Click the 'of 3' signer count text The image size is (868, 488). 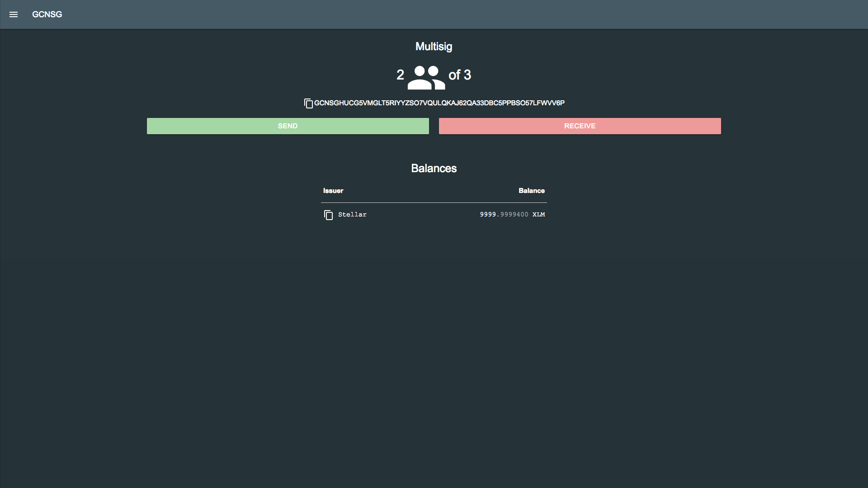pos(459,75)
